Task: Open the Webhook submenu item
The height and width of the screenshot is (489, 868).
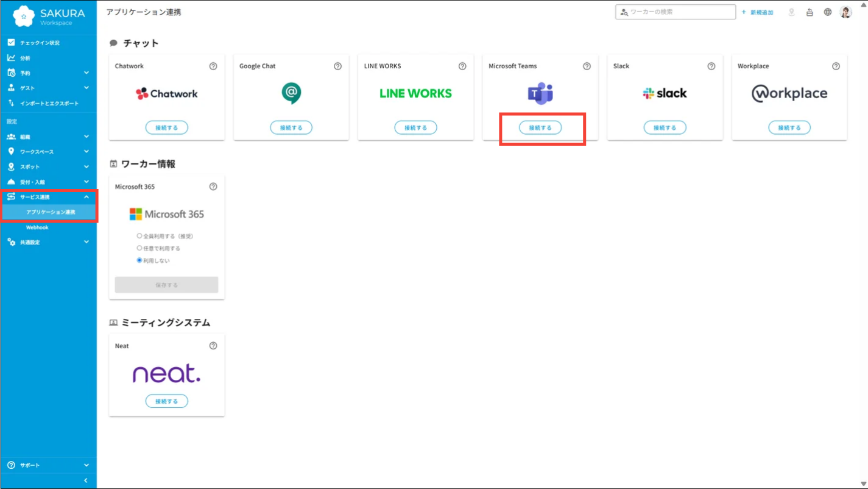Action: coord(37,227)
